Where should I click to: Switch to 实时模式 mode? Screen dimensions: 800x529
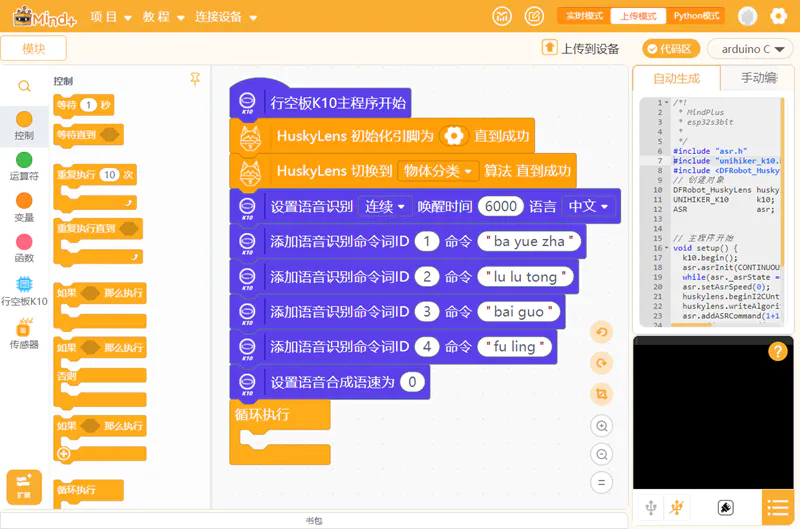(584, 16)
